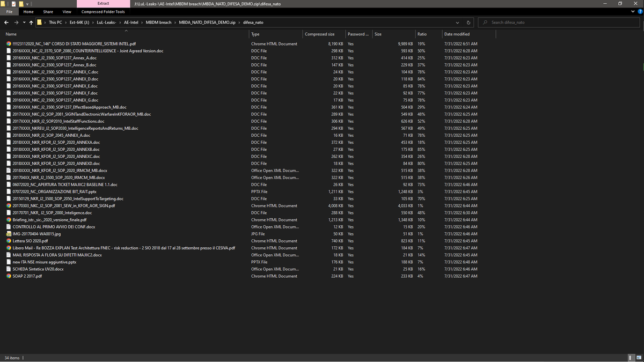Click document icon of SOP1237_Annex_A.doc
Viewport: 644px width, 362px height.
click(9, 57)
